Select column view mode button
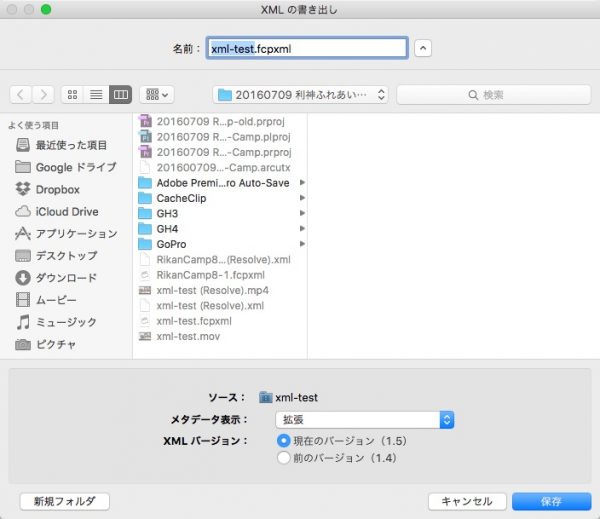This screenshot has width=600, height=519. pos(121,95)
